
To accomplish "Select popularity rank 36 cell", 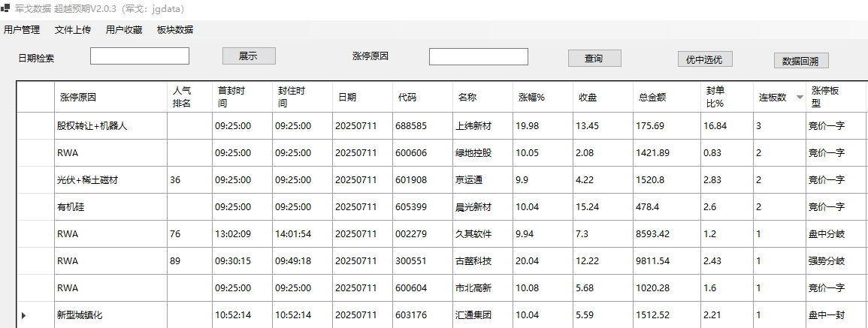I will pyautogui.click(x=190, y=180).
